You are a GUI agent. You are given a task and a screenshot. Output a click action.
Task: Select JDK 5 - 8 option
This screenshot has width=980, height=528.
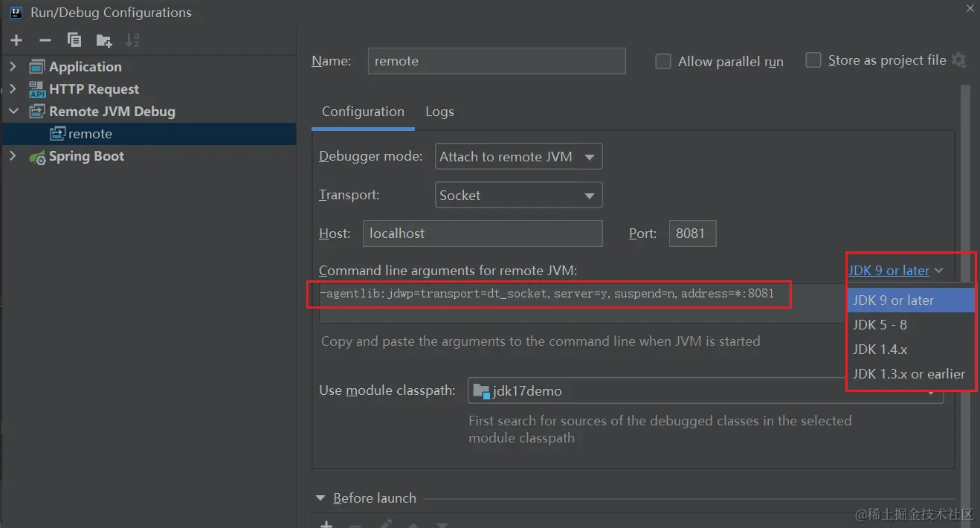(911, 325)
